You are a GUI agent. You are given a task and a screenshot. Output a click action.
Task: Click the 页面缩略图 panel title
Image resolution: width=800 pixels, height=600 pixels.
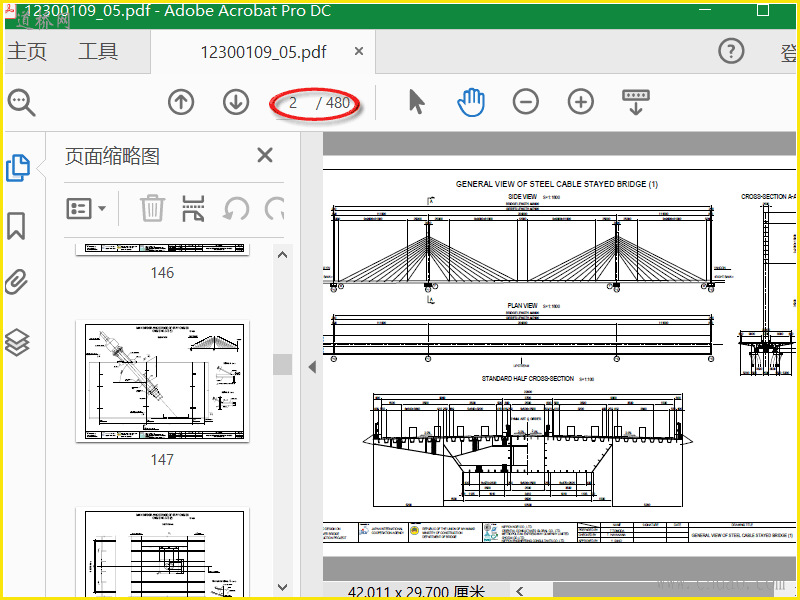[112, 156]
